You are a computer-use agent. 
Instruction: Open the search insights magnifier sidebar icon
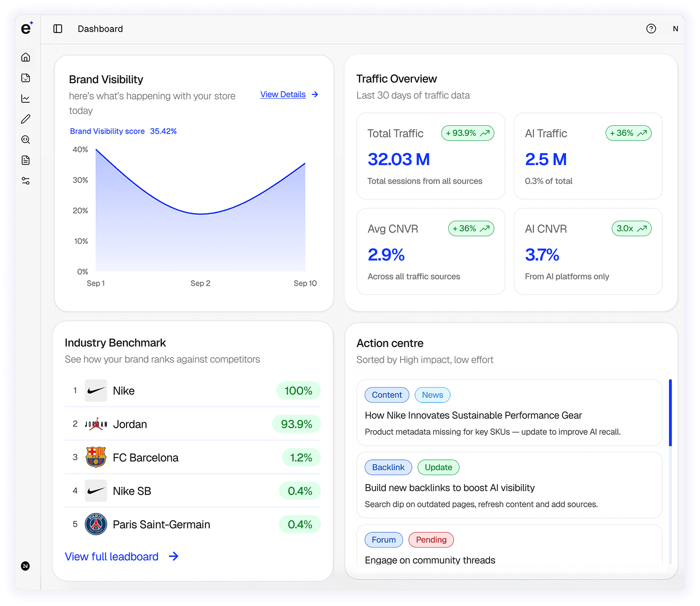click(26, 140)
